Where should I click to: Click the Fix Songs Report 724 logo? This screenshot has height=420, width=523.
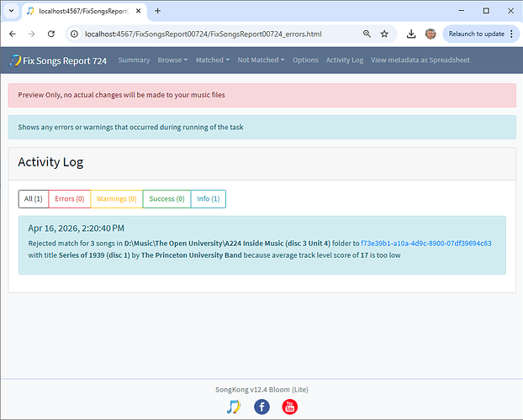pos(59,60)
